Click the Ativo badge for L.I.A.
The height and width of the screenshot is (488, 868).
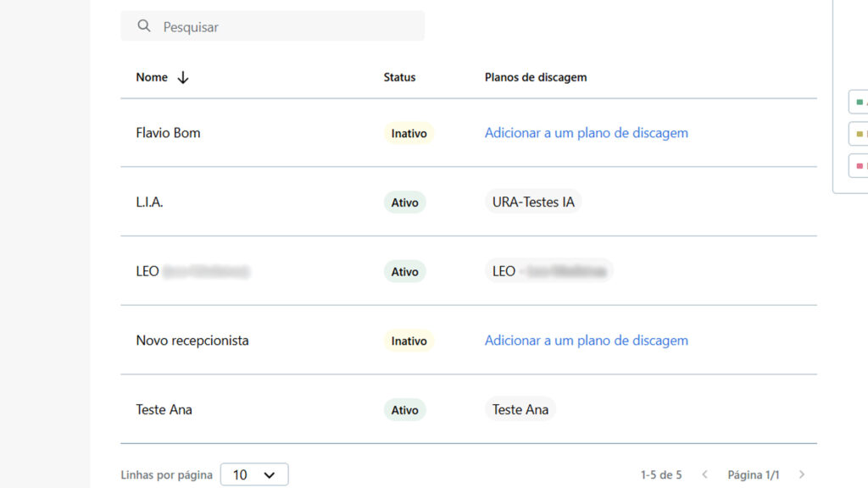tap(405, 202)
